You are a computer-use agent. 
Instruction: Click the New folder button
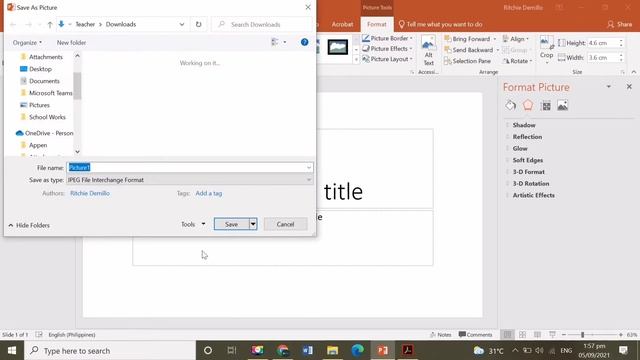71,42
